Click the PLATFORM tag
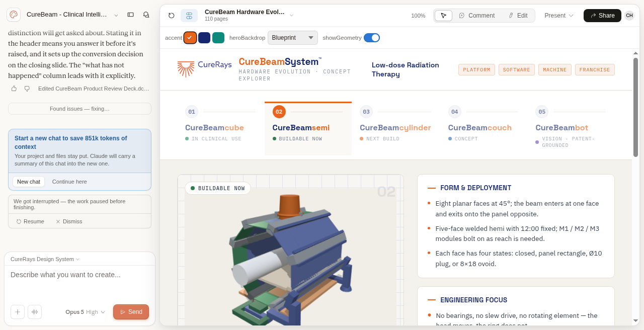Screen dimensions: 644x330 pyautogui.click(x=476, y=70)
